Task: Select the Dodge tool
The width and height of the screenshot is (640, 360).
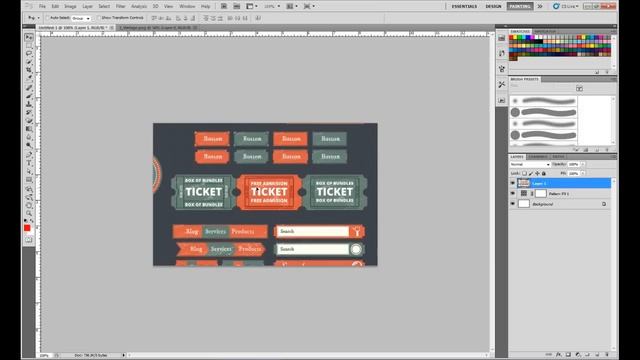Action: pos(29,145)
